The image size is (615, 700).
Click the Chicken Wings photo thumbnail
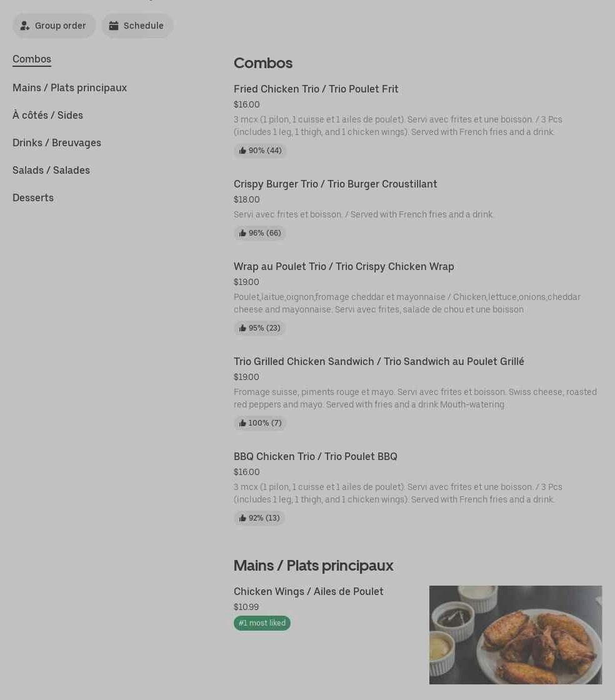[x=516, y=634]
